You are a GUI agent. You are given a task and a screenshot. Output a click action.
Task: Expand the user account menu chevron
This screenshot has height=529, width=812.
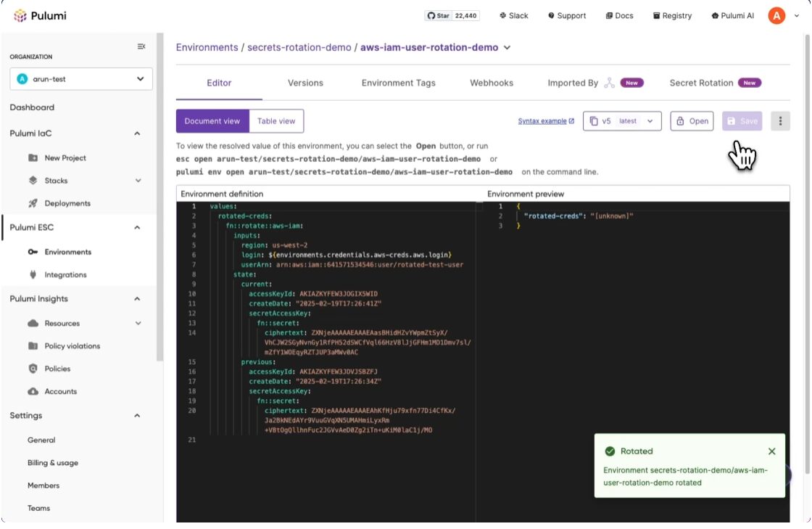point(797,15)
